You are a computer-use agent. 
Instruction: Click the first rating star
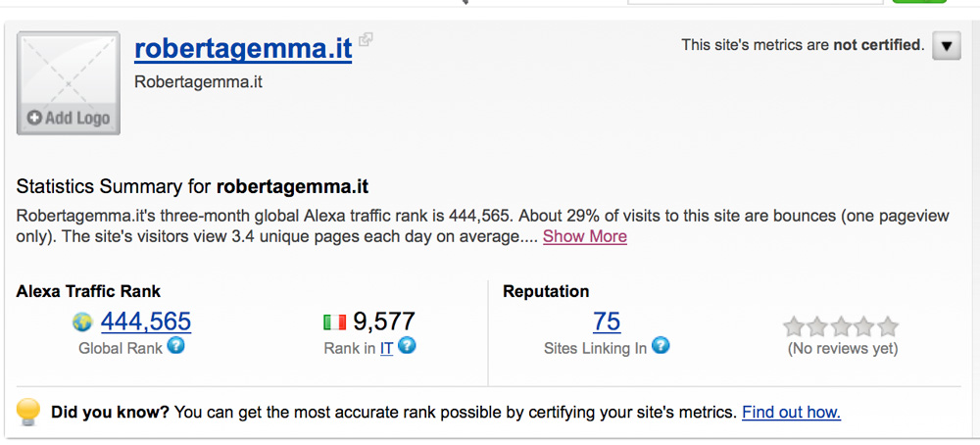tap(794, 326)
